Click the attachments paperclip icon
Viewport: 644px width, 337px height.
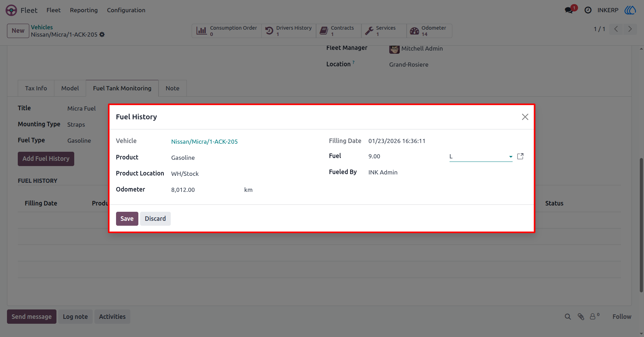click(x=581, y=316)
